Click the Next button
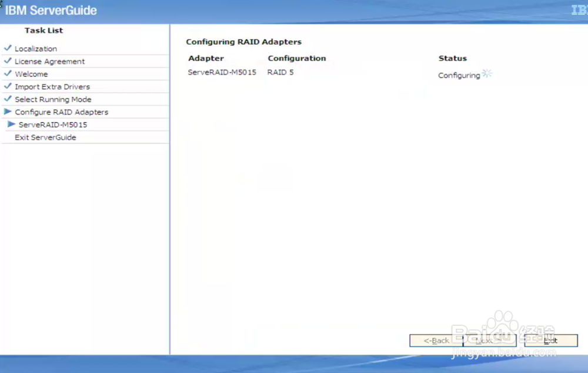 [x=488, y=340]
